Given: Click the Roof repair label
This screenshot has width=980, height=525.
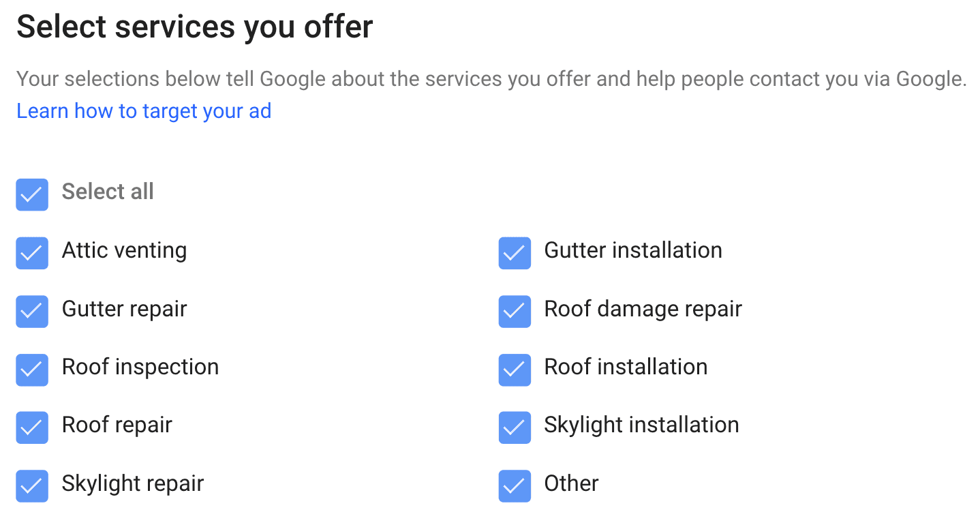Looking at the screenshot, I should pos(117,425).
